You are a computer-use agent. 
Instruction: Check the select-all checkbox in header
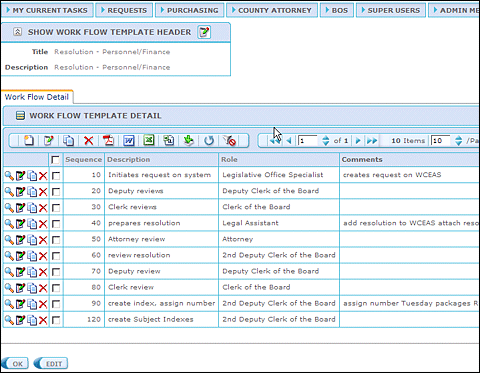click(x=55, y=160)
